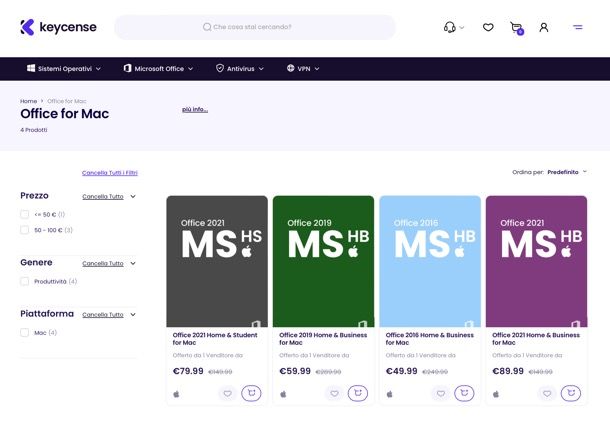Open Office 2016 Home & Business for Mac title
Screen dimensions: 610x427
click(429, 339)
